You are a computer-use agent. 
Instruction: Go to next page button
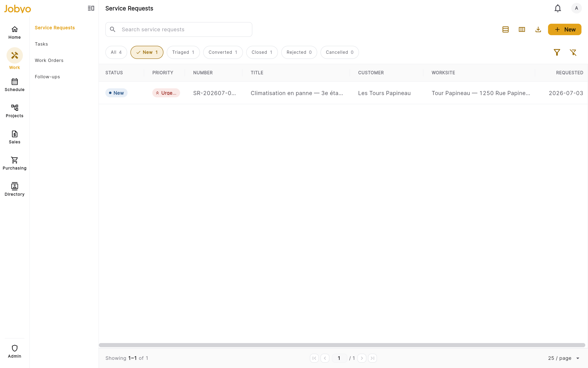click(362, 358)
